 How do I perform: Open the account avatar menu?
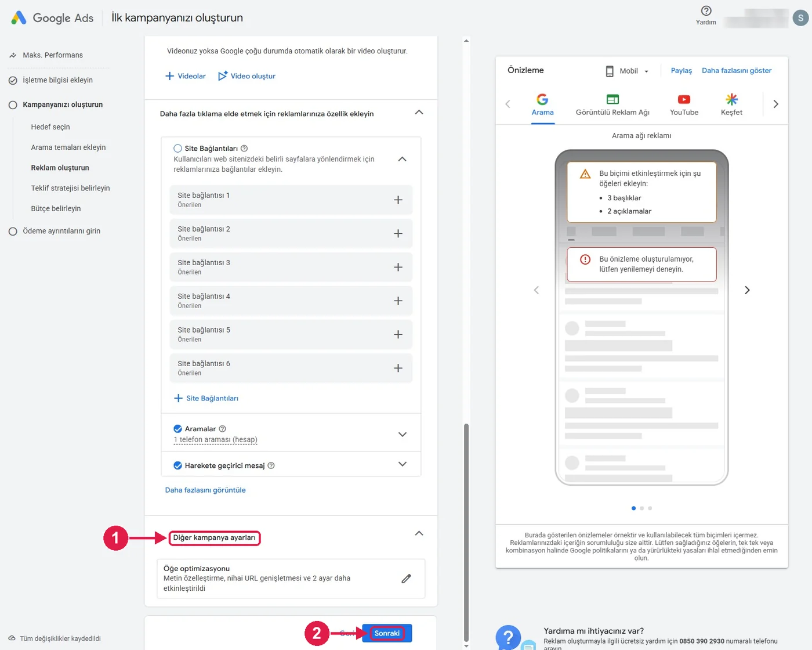click(x=800, y=18)
